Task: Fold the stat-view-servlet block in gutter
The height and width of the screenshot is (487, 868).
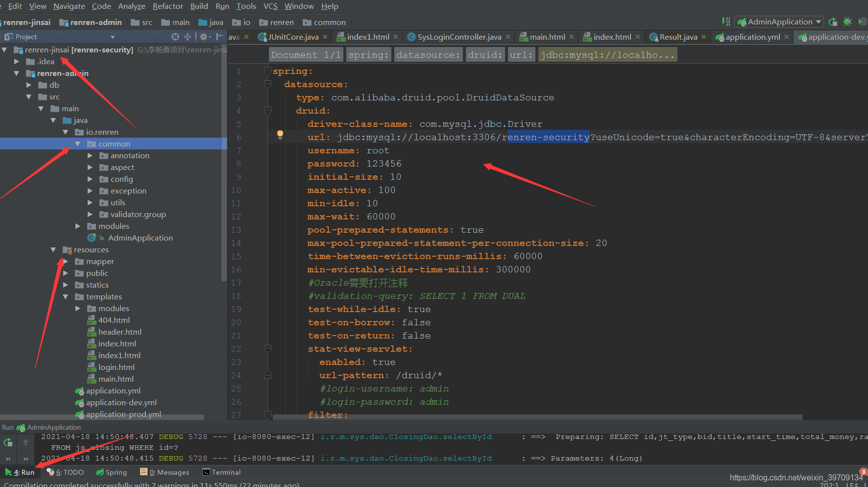Action: tap(267, 349)
